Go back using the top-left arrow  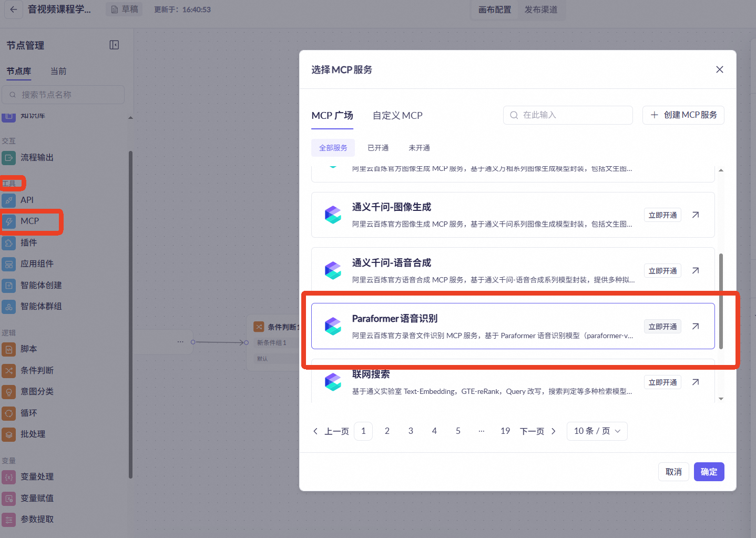coord(13,9)
